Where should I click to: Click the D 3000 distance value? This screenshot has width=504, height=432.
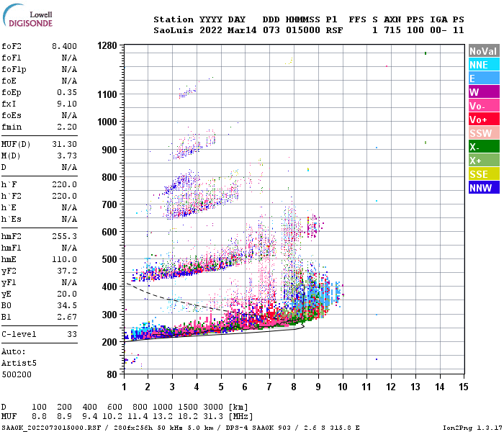[x=213, y=407]
